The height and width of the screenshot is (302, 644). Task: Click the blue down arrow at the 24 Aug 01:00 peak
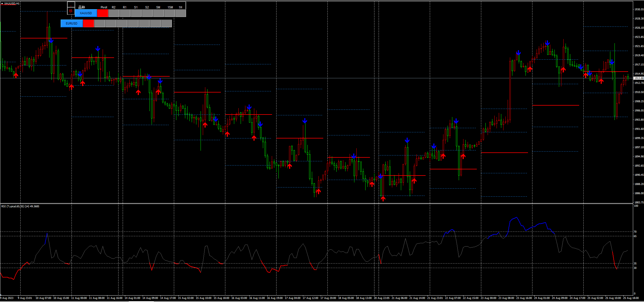(x=547, y=43)
